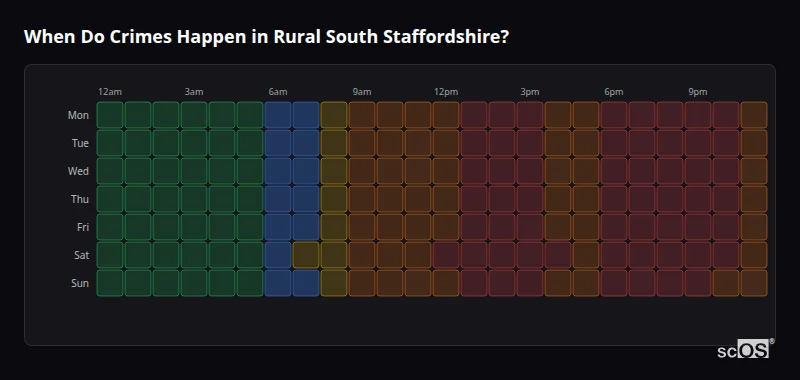800x380 pixels.
Task: Select the Monday 11pm cell
Action: 754,115
